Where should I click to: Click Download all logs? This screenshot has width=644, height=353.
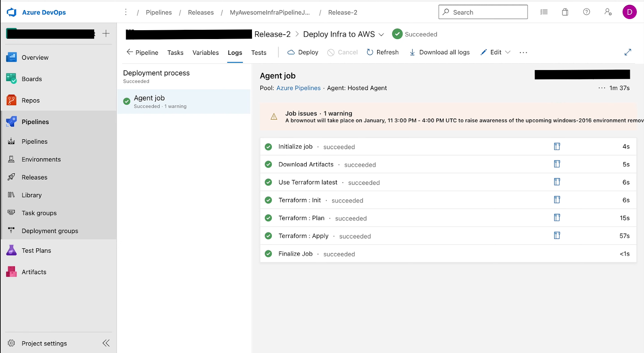click(x=440, y=52)
